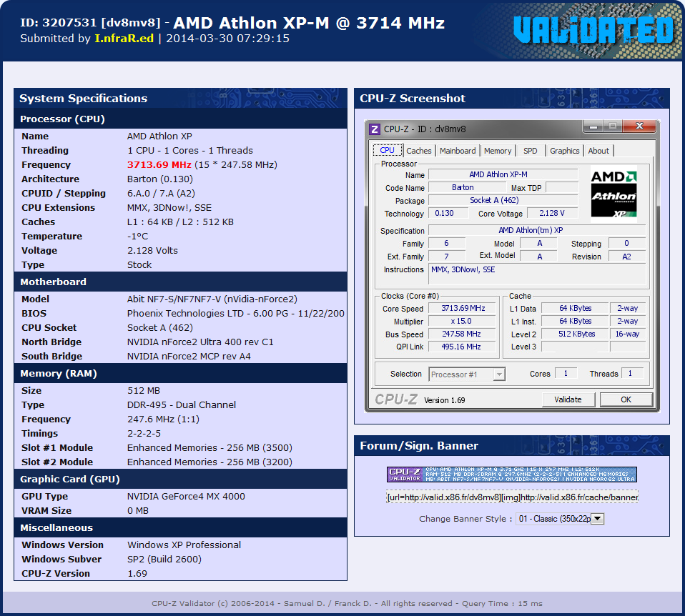Image resolution: width=685 pixels, height=616 pixels.
Task: Click the QPI Link 495.16 MHz field
Action: (x=463, y=347)
